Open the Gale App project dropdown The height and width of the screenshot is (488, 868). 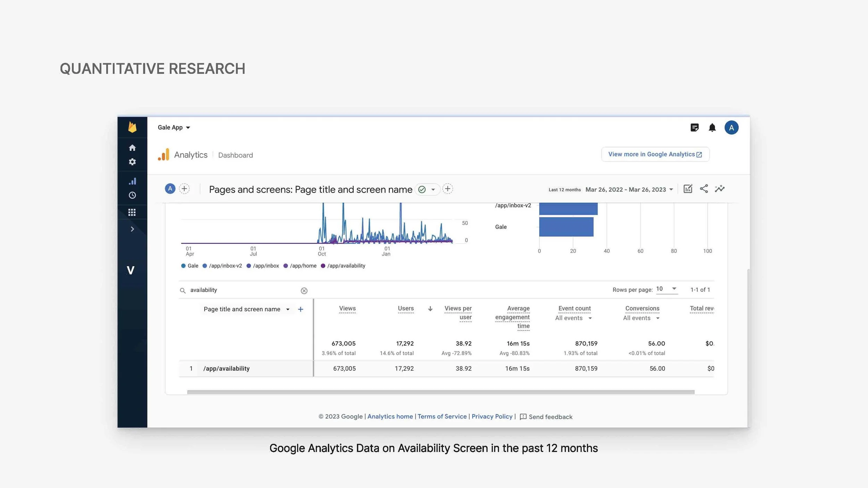[x=174, y=127]
